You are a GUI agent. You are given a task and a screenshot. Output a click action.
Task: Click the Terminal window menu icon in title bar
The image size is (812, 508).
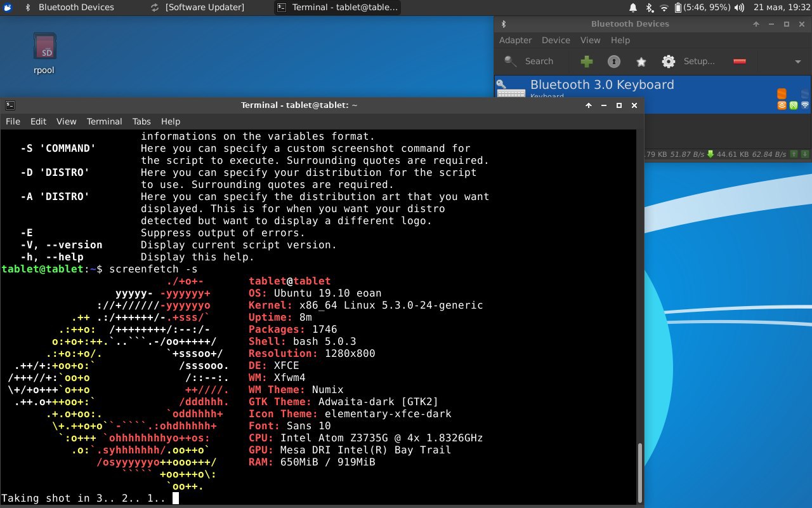coord(10,105)
